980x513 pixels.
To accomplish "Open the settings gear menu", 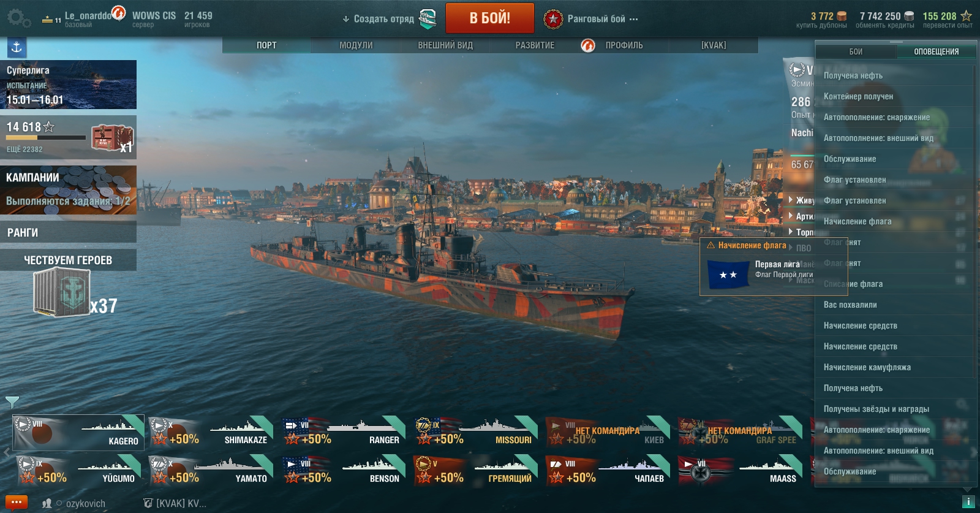I will click(x=18, y=18).
